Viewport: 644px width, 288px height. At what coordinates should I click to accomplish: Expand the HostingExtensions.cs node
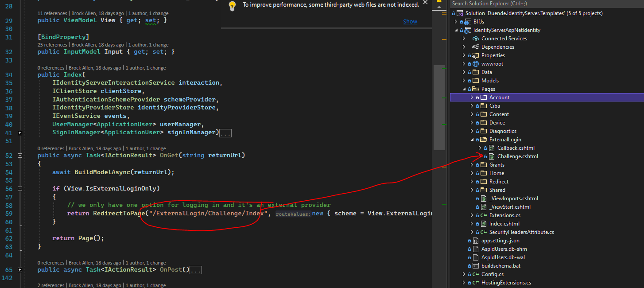(464, 283)
